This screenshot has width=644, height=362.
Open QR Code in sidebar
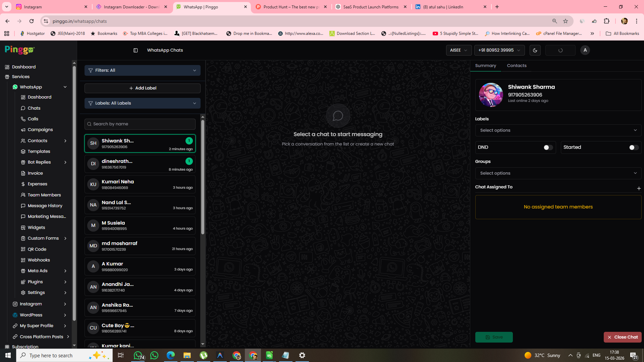tap(37, 249)
